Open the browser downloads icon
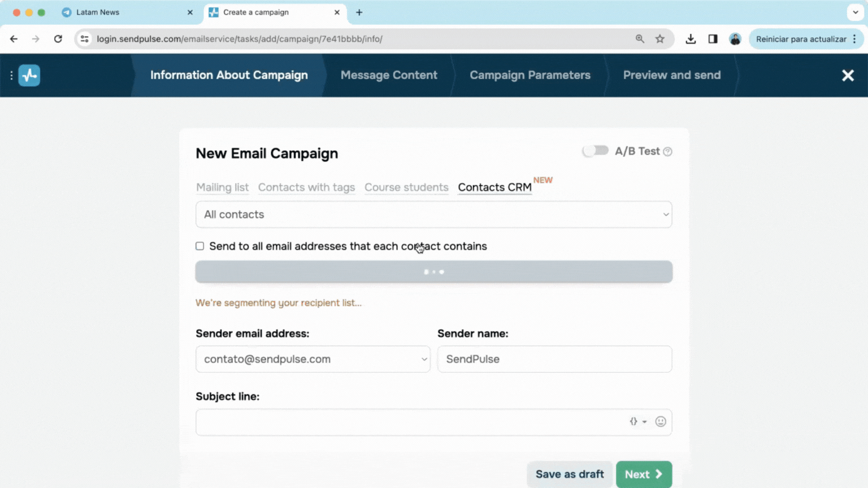The height and width of the screenshot is (488, 868). 691,39
